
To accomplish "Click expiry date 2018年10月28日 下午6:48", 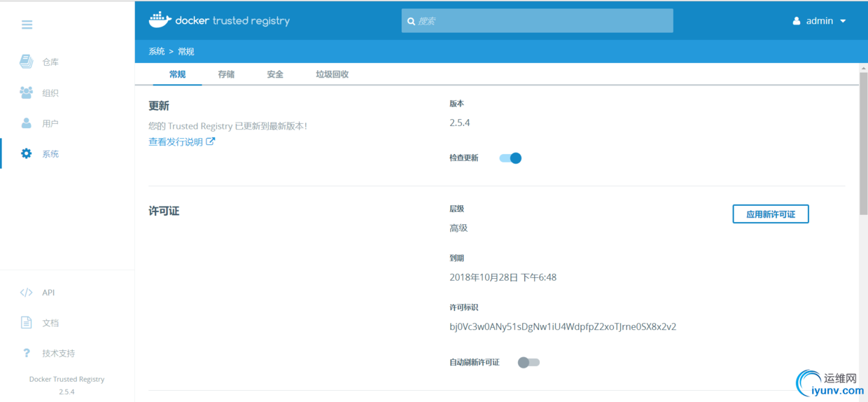I will [x=503, y=277].
